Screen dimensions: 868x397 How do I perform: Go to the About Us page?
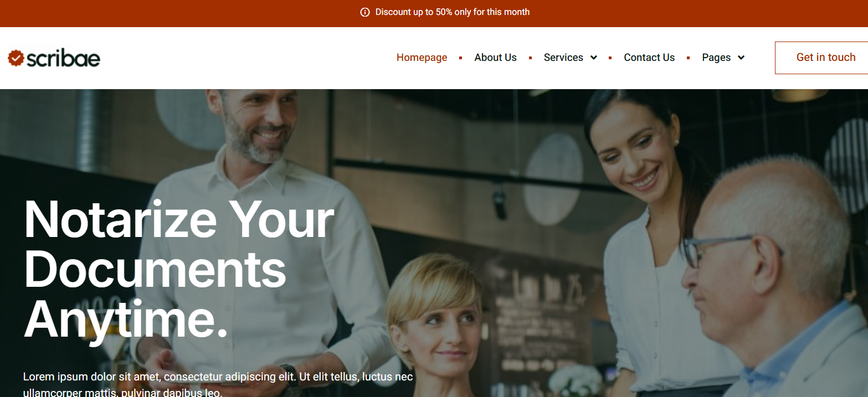click(x=495, y=58)
